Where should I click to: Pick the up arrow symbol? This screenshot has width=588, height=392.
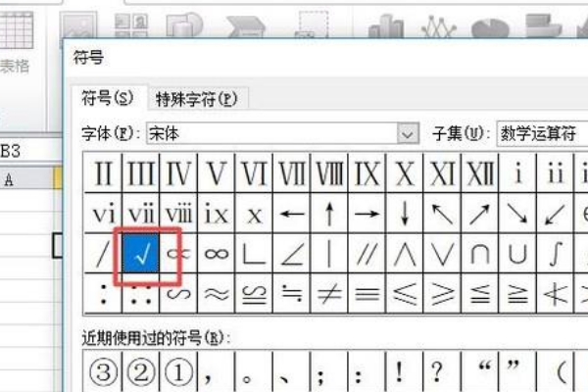329,214
